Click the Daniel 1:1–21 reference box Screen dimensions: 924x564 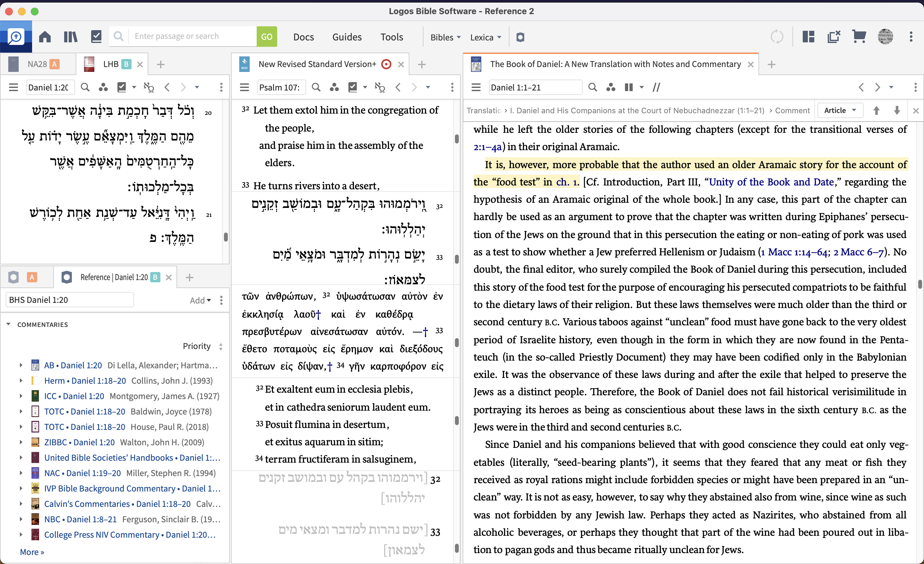point(535,87)
